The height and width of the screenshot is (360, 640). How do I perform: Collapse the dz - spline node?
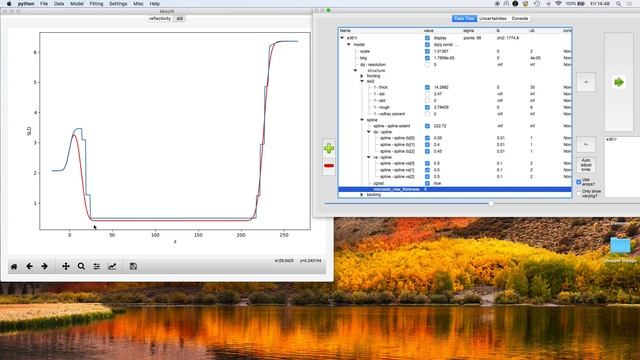(x=368, y=132)
